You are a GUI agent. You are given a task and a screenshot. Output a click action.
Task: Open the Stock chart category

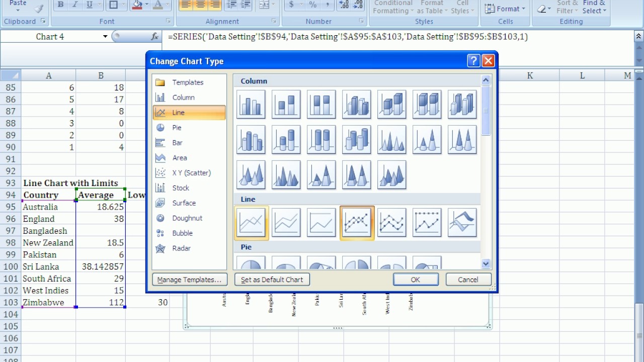[189, 188]
